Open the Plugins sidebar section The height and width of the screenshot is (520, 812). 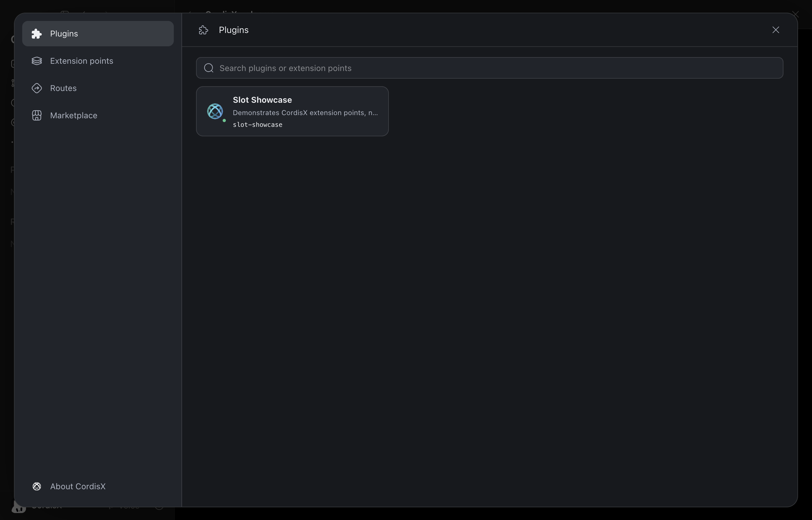(98, 34)
